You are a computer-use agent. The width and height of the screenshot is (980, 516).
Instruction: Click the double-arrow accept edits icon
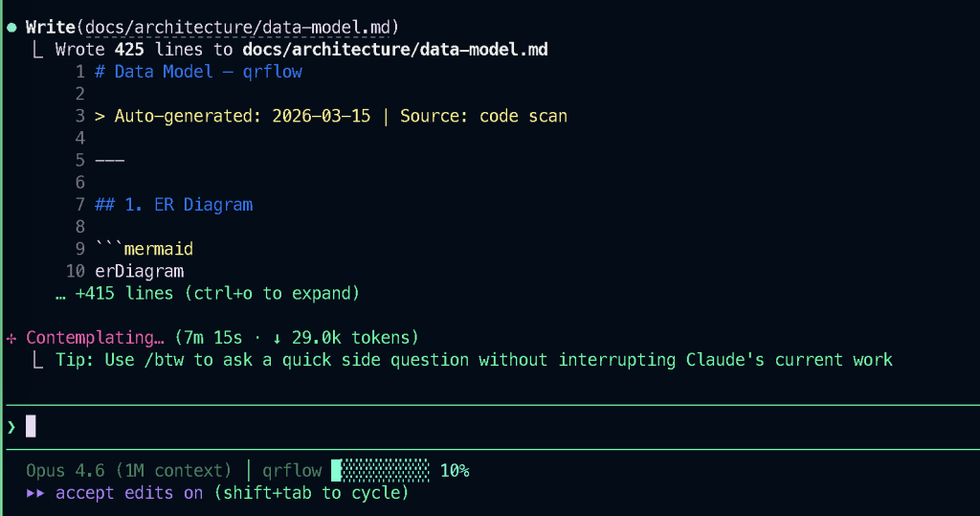pyautogui.click(x=35, y=493)
